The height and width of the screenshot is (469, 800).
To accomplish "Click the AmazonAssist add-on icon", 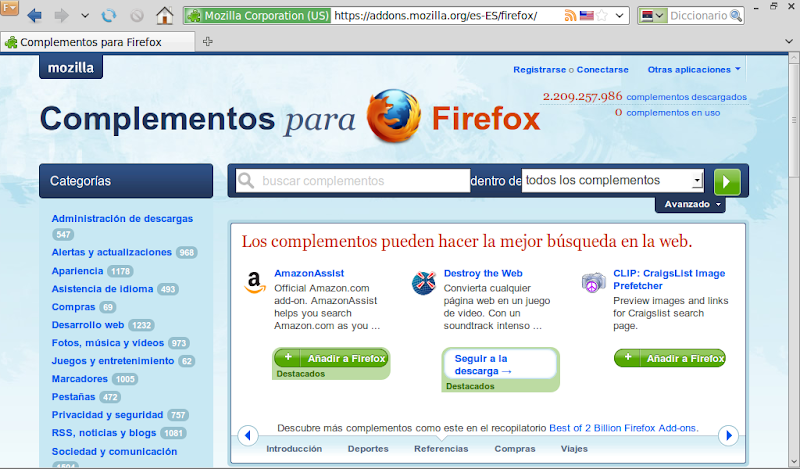I will [x=255, y=282].
